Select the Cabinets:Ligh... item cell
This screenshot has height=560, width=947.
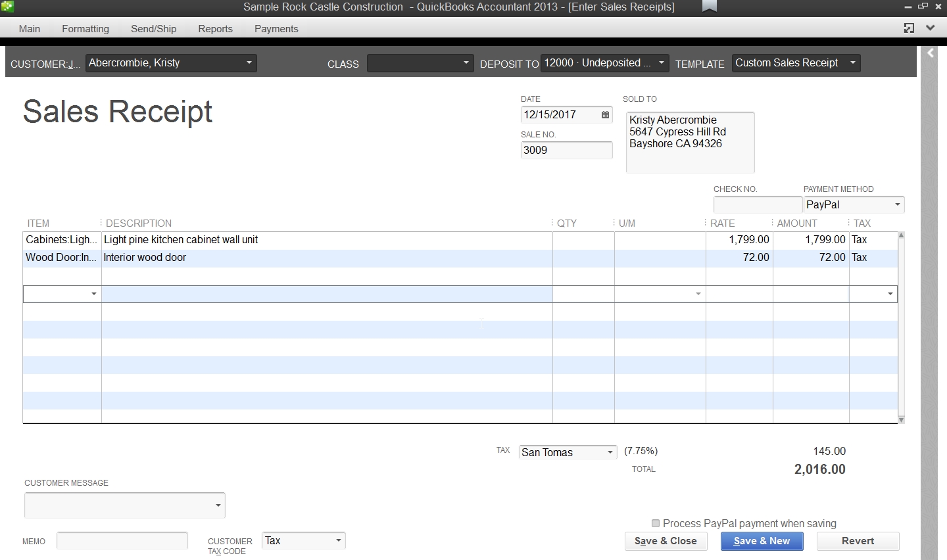click(x=62, y=240)
